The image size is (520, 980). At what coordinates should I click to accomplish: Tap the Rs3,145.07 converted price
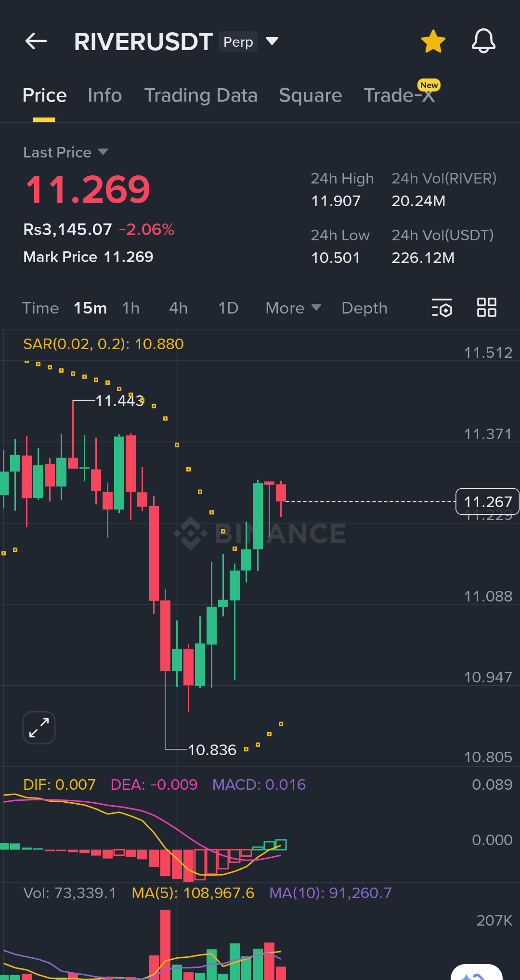pyautogui.click(x=67, y=229)
